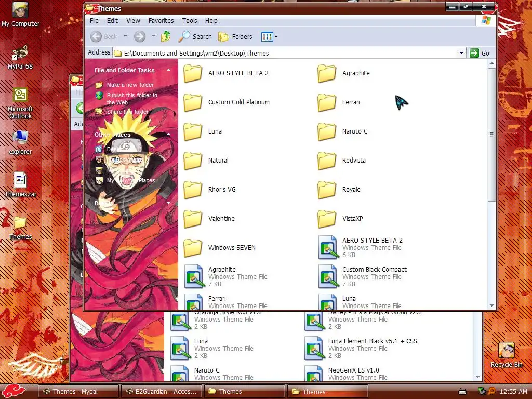Open Microsoft Outlook desktop icon
Image resolution: width=532 pixels, height=399 pixels.
point(20,103)
